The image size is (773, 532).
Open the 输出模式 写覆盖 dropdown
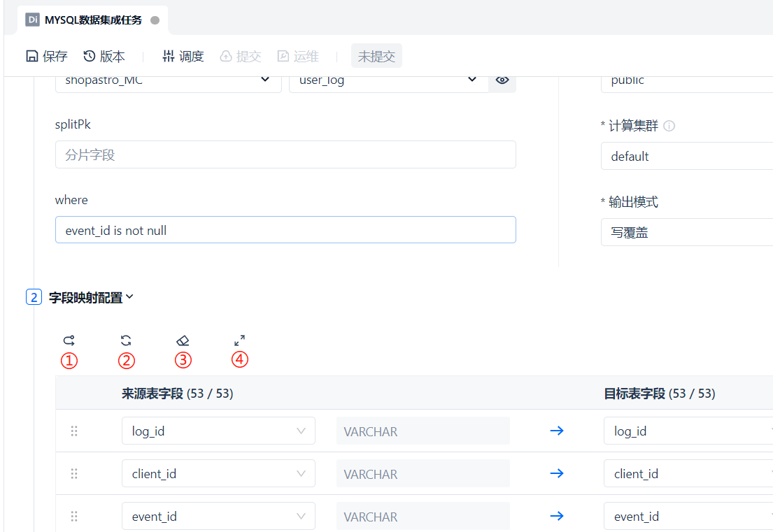686,232
